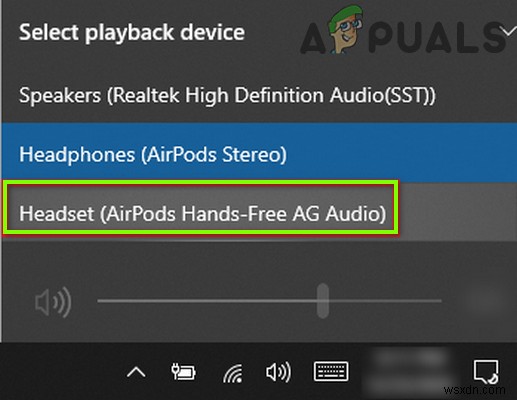Viewport: 517px width, 400px height.
Task: Open the Action Center notification icon
Action: pyautogui.click(x=486, y=371)
